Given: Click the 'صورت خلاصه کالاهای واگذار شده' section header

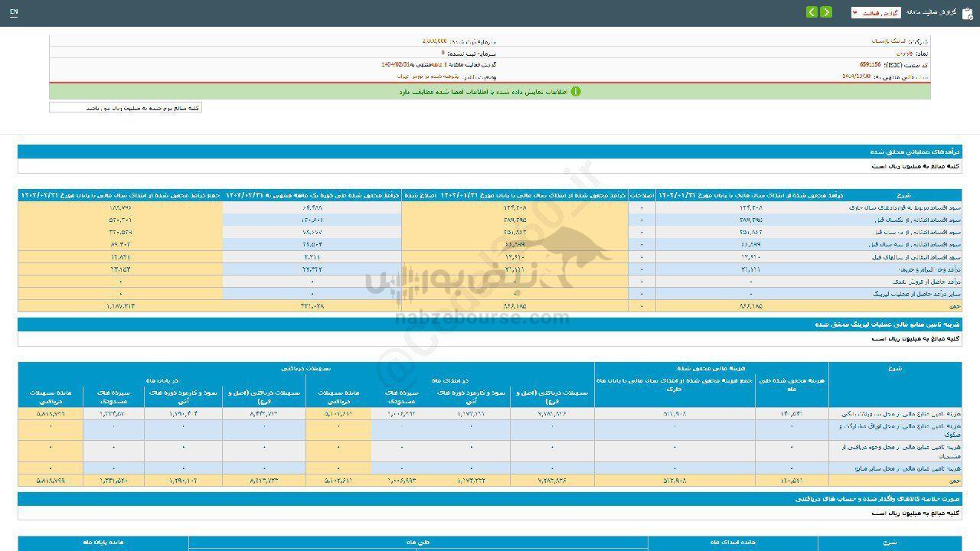Looking at the screenshot, I should tap(489, 499).
